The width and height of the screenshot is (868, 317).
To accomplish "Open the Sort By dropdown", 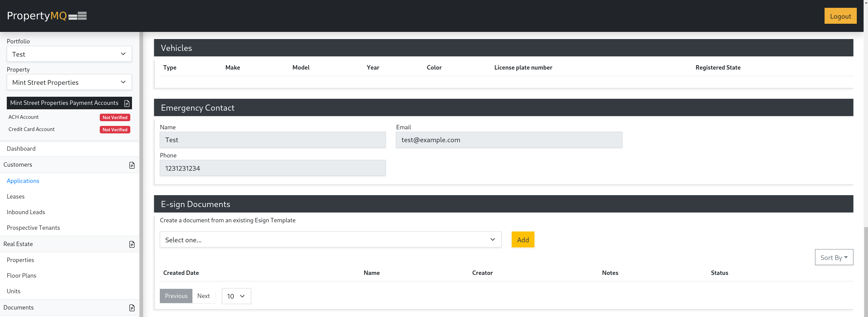I will pos(834,257).
